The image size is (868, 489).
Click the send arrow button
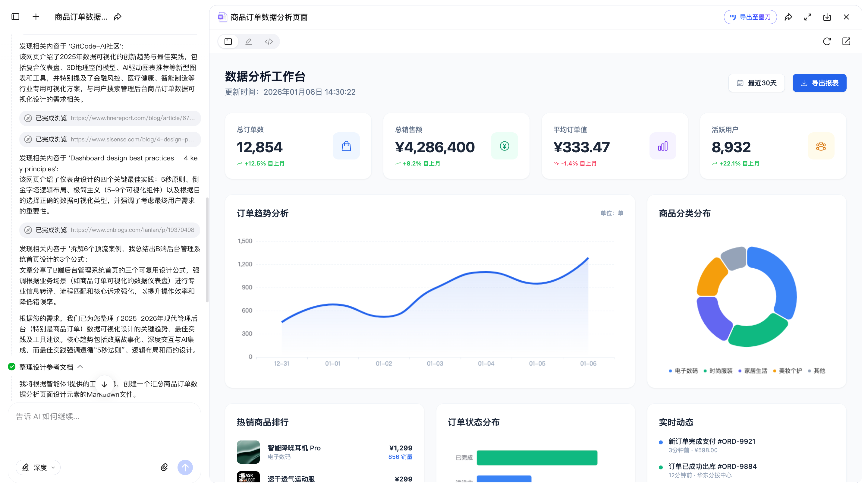point(185,467)
